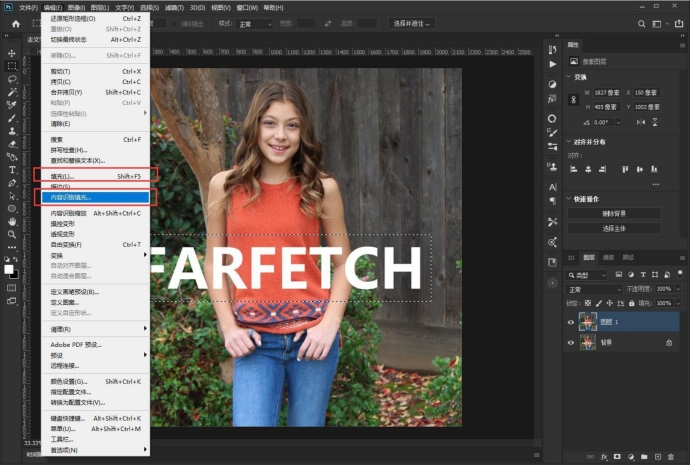Select the Pen tool
The height and width of the screenshot is (465, 690).
(12, 183)
